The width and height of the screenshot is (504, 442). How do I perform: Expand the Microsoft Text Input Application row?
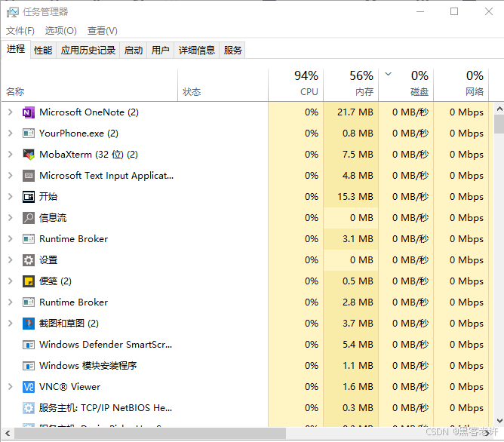(x=11, y=176)
